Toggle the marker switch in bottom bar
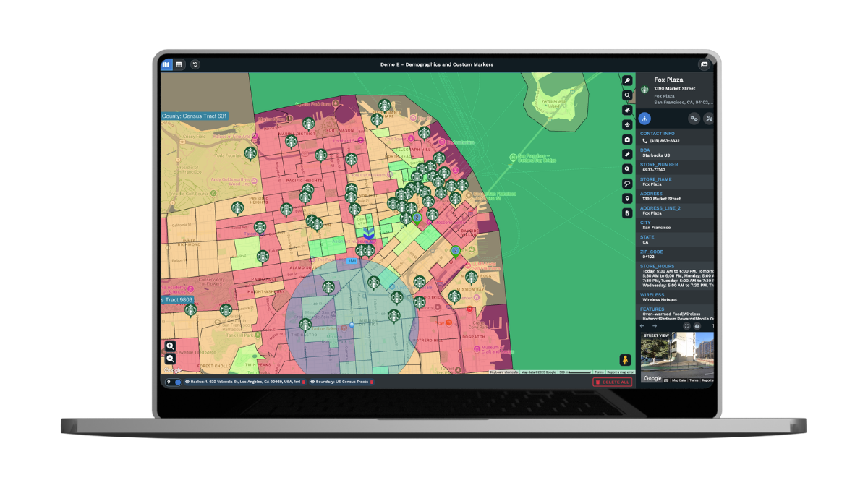 pos(177,382)
